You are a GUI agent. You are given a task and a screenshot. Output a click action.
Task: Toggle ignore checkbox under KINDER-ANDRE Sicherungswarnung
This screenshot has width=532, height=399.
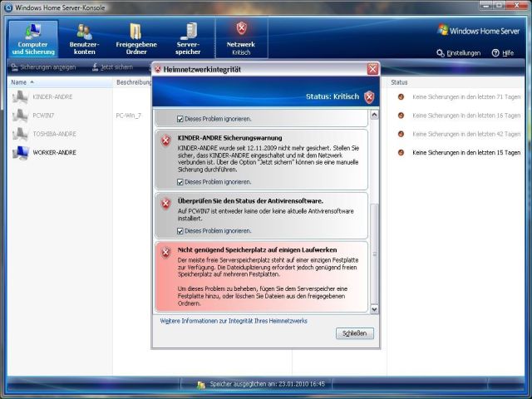click(180, 182)
